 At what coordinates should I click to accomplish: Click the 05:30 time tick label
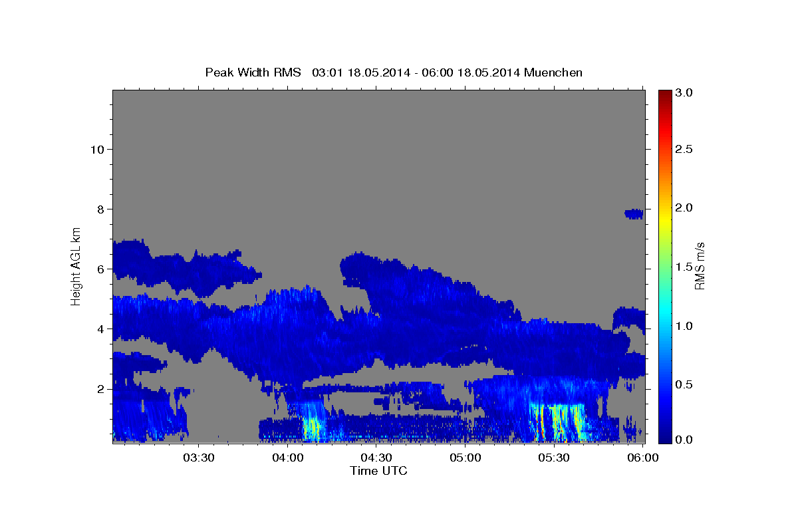point(554,458)
